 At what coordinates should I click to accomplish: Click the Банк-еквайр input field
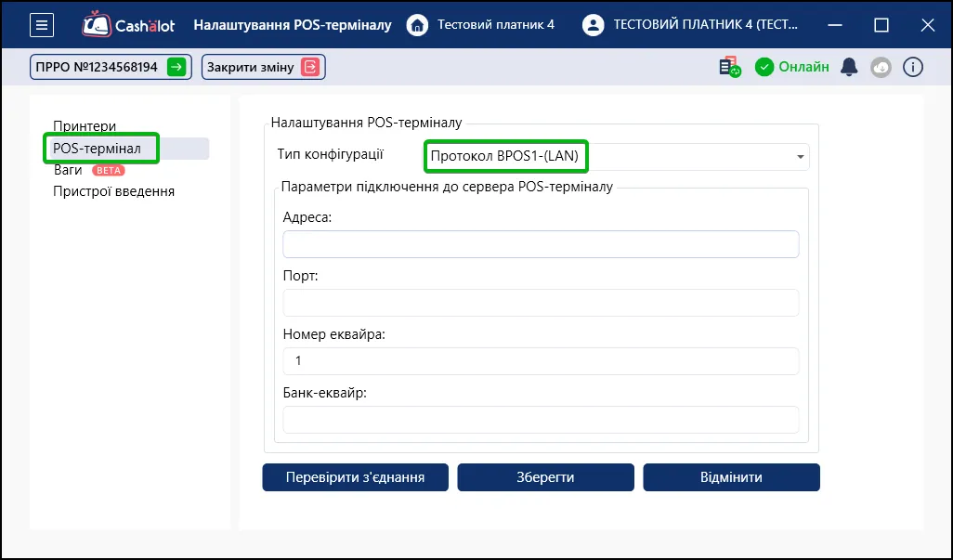pos(541,419)
